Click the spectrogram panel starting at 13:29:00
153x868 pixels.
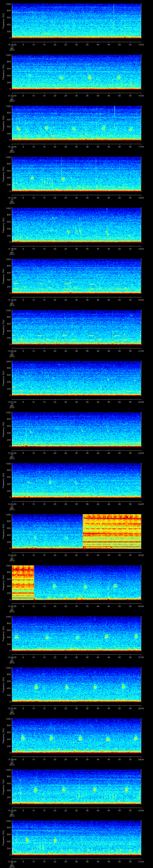tap(77, 786)
